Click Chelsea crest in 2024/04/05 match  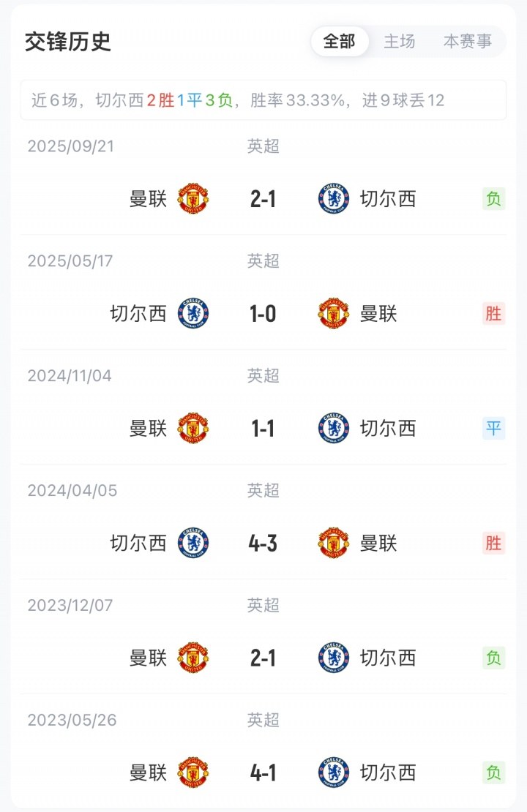193,543
